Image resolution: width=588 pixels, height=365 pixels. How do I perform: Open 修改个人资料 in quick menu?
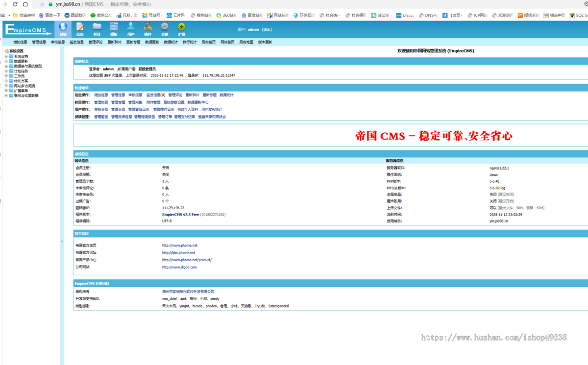tap(188, 110)
